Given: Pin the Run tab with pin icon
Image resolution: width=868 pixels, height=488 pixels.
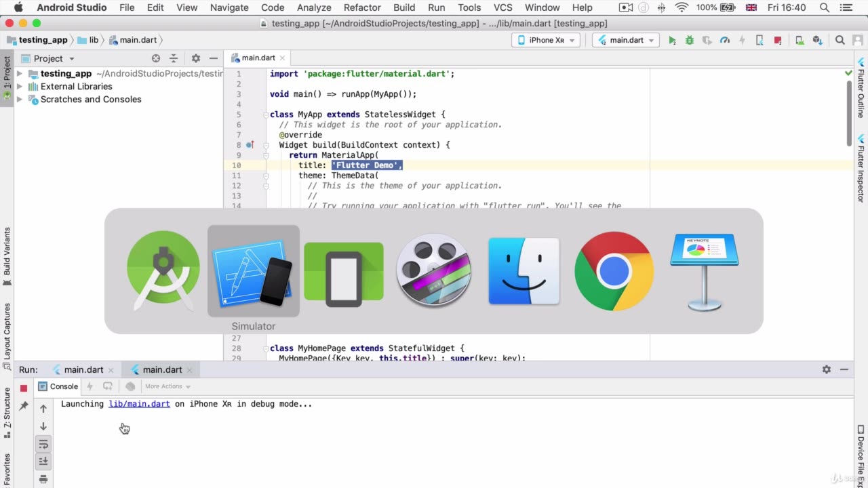Looking at the screenshot, I should click(24, 405).
